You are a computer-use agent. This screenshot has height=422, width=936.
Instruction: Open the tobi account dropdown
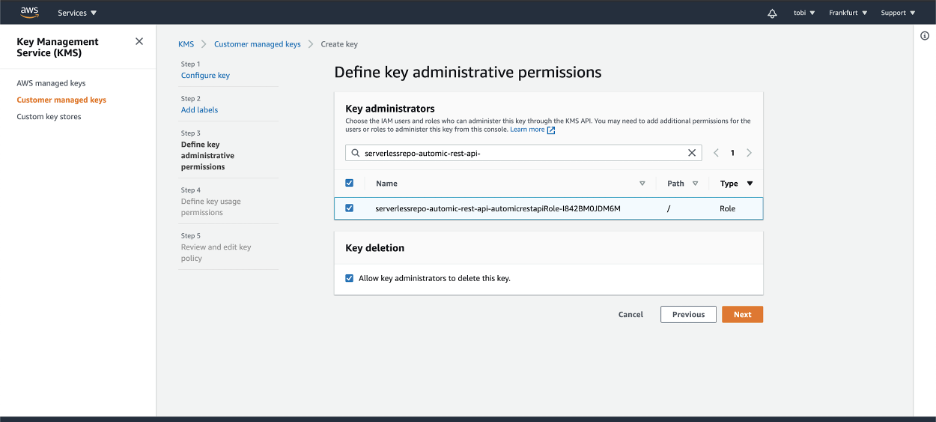pyautogui.click(x=803, y=13)
